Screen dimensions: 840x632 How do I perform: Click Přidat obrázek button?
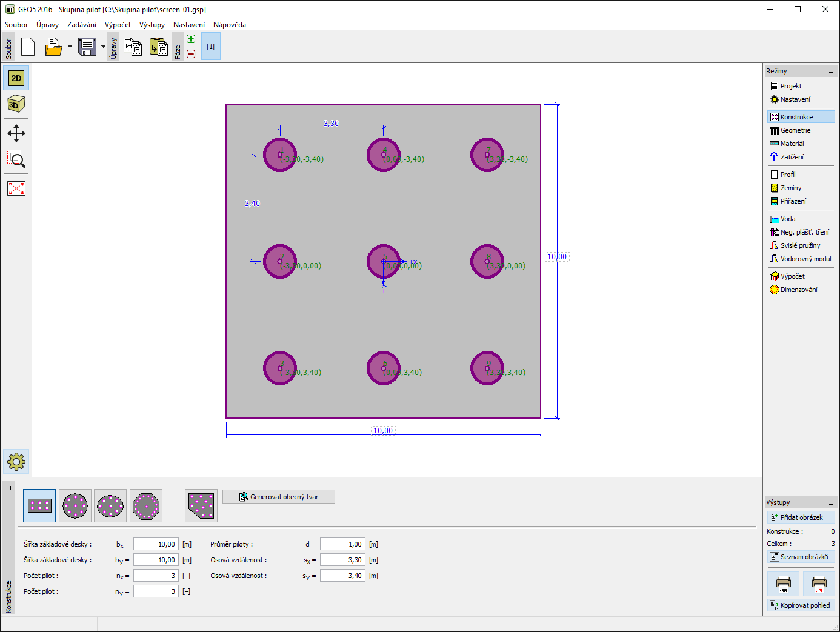point(801,517)
